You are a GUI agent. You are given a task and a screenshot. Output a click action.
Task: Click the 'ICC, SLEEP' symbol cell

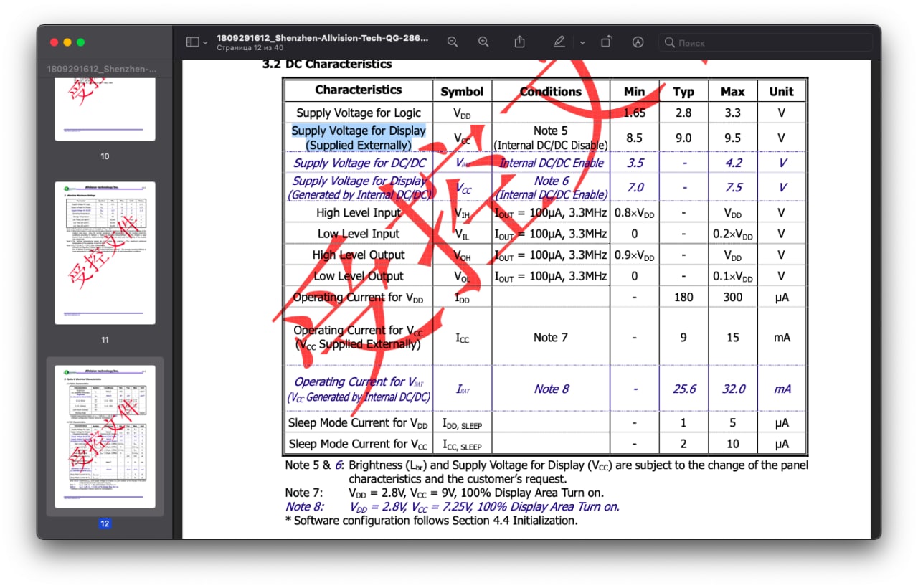click(x=462, y=445)
